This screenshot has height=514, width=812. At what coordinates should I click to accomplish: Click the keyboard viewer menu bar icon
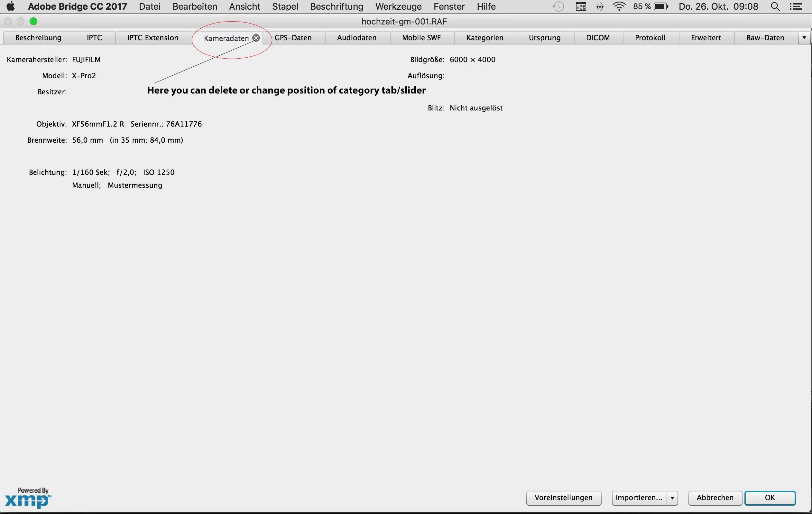(x=581, y=7)
